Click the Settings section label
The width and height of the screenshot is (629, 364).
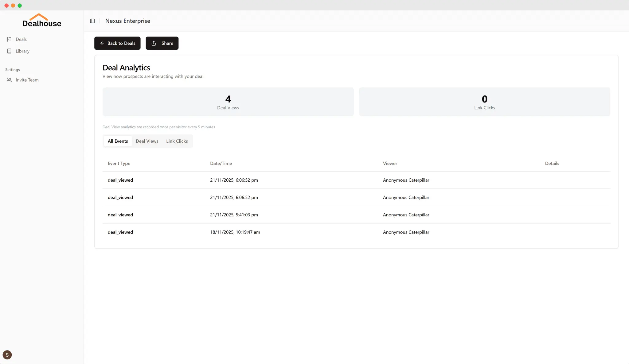tap(12, 70)
